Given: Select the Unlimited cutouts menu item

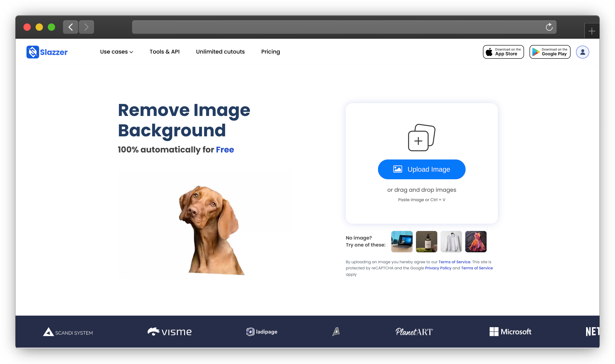Looking at the screenshot, I should pyautogui.click(x=220, y=51).
